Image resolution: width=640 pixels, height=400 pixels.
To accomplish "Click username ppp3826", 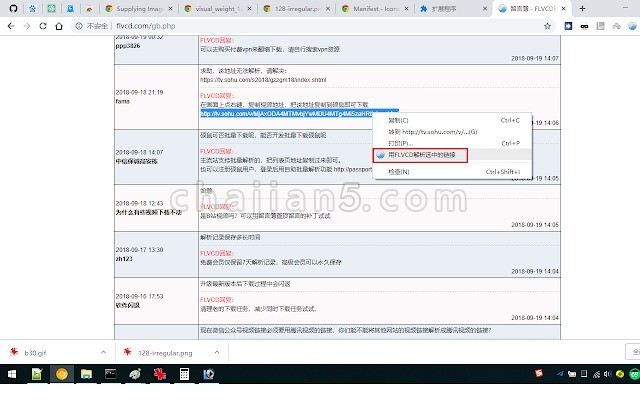I will click(128, 46).
